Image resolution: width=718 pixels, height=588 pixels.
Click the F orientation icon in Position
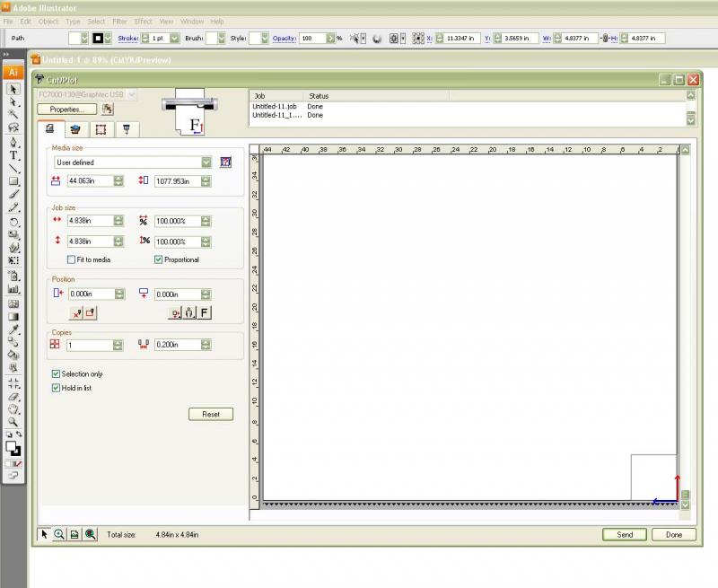[x=205, y=312]
